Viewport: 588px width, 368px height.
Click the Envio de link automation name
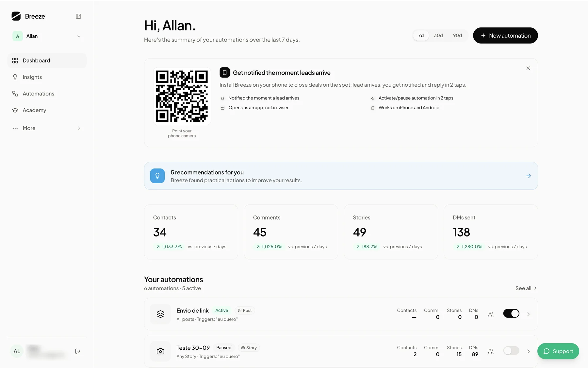(x=192, y=310)
